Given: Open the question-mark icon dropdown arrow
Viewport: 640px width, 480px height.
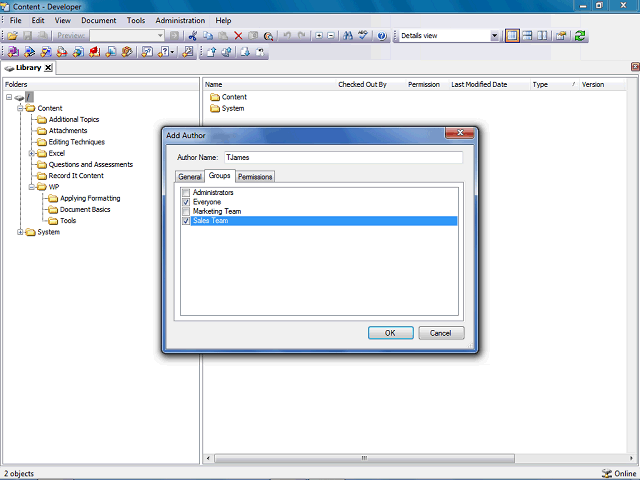Looking at the screenshot, I should [173, 52].
